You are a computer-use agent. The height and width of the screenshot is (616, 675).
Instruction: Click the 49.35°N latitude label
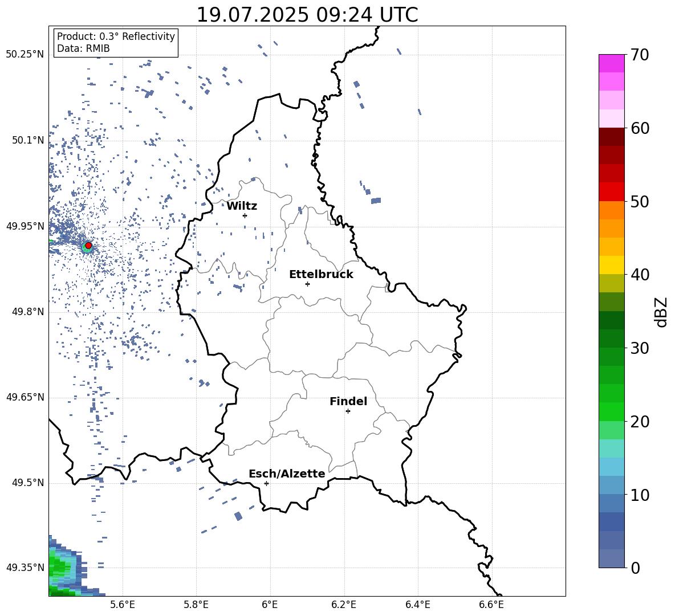click(x=25, y=568)
